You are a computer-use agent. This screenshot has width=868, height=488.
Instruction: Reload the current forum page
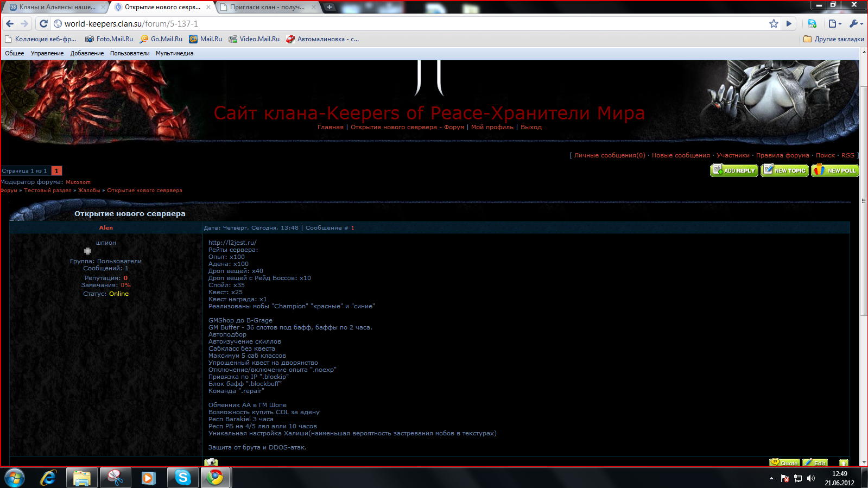tap(43, 23)
